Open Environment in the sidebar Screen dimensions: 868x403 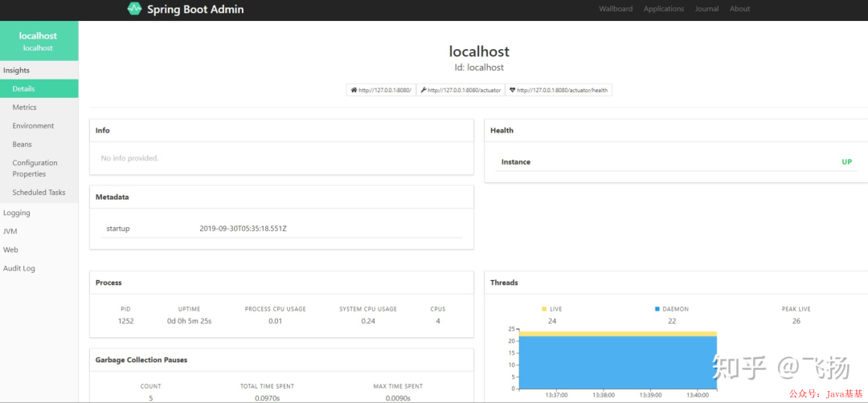click(x=39, y=125)
